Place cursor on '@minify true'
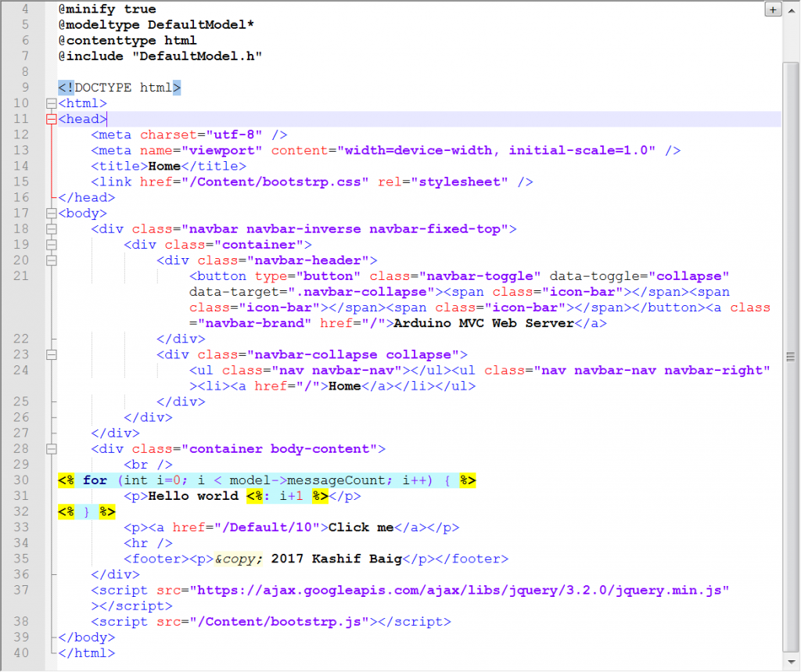 [107, 9]
